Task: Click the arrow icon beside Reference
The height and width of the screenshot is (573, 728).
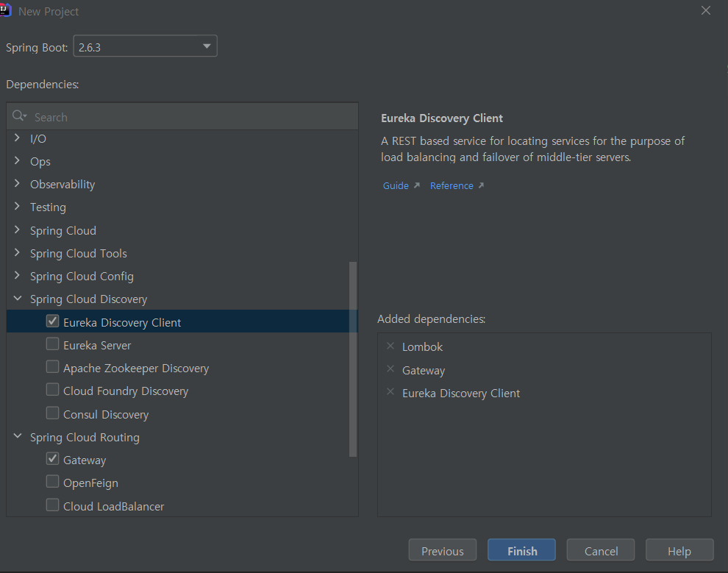Action: (481, 185)
